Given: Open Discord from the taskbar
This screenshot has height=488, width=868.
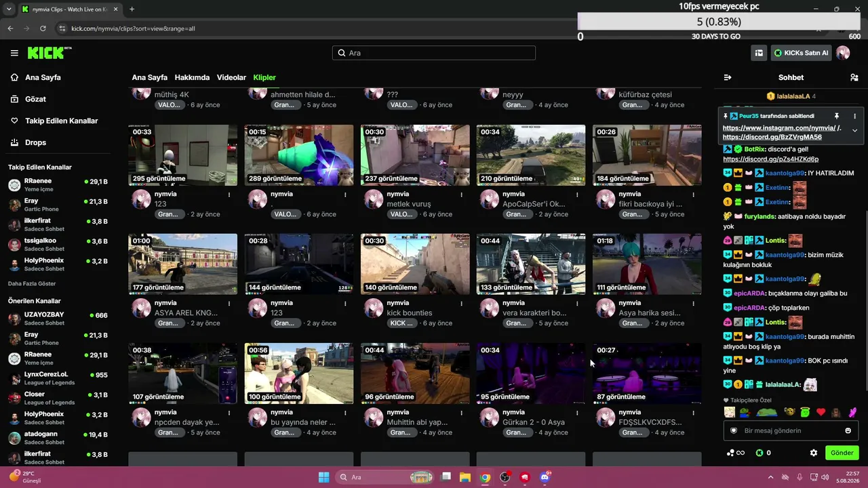Looking at the screenshot, I should [545, 477].
